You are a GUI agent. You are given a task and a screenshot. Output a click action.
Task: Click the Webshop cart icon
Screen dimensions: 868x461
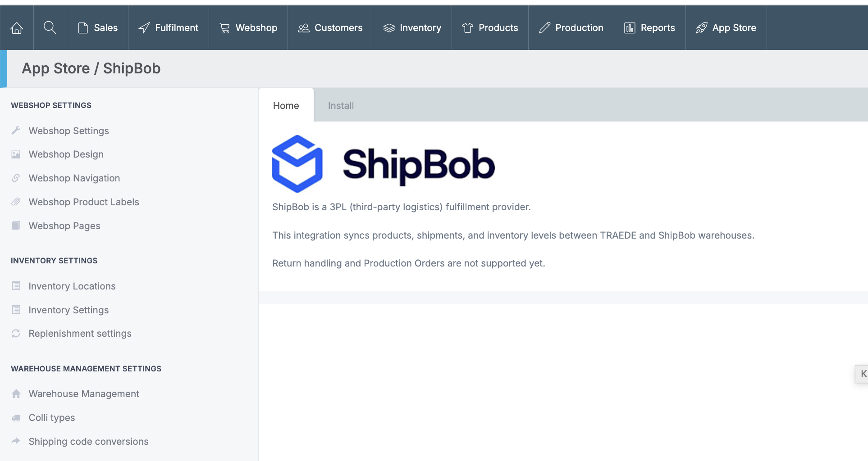coord(224,28)
